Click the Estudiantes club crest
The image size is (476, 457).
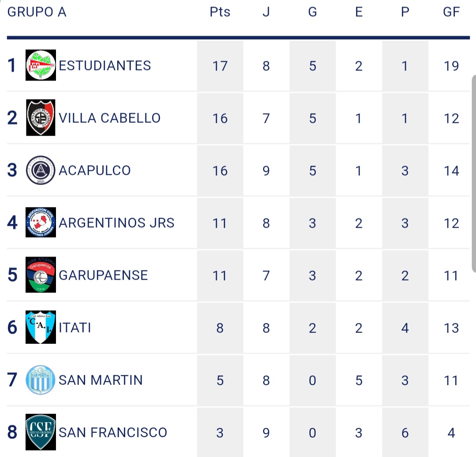pyautogui.click(x=41, y=66)
